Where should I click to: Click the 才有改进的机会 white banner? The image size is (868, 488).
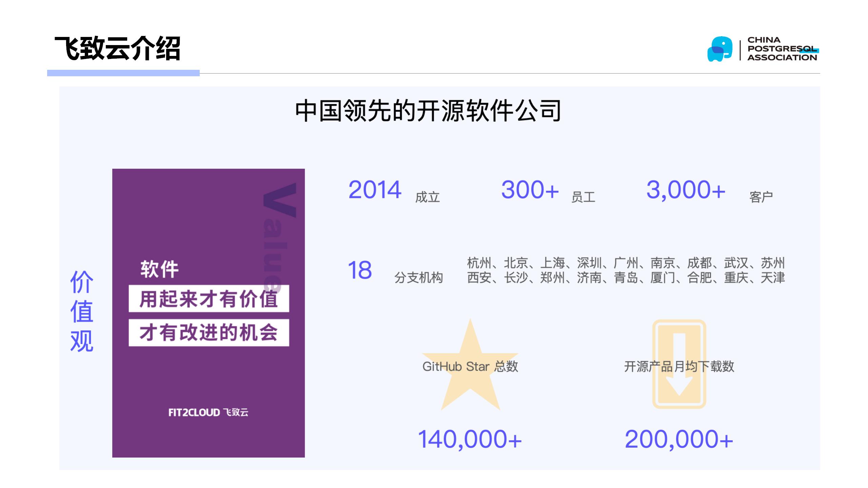(209, 332)
